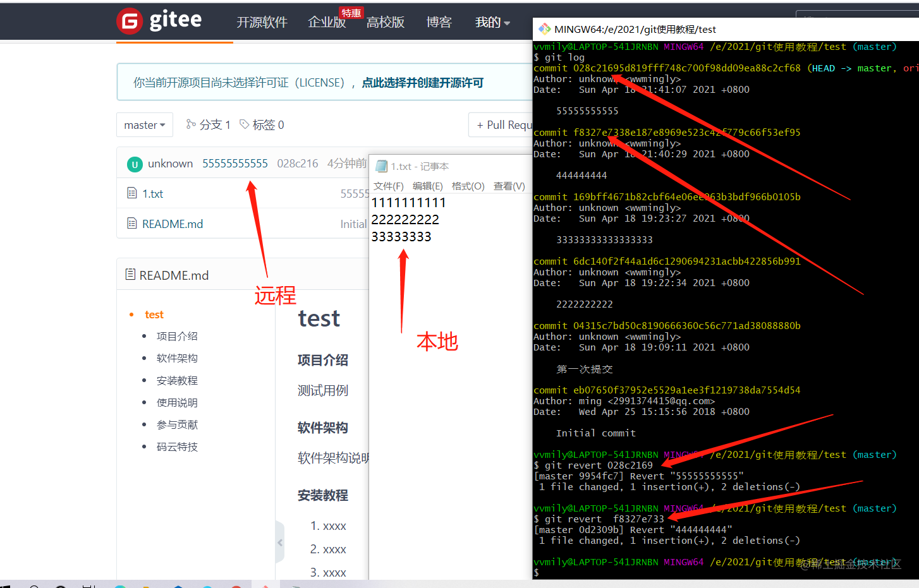919x588 pixels.
Task: Click the Initial commit message in terminal
Action: coord(596,433)
